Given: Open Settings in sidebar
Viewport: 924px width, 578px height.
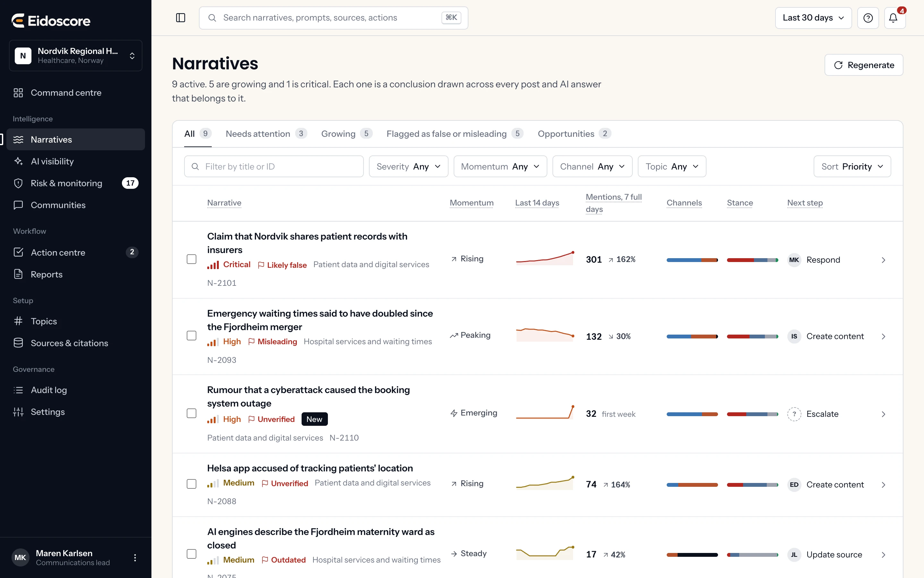Looking at the screenshot, I should pos(76,412).
